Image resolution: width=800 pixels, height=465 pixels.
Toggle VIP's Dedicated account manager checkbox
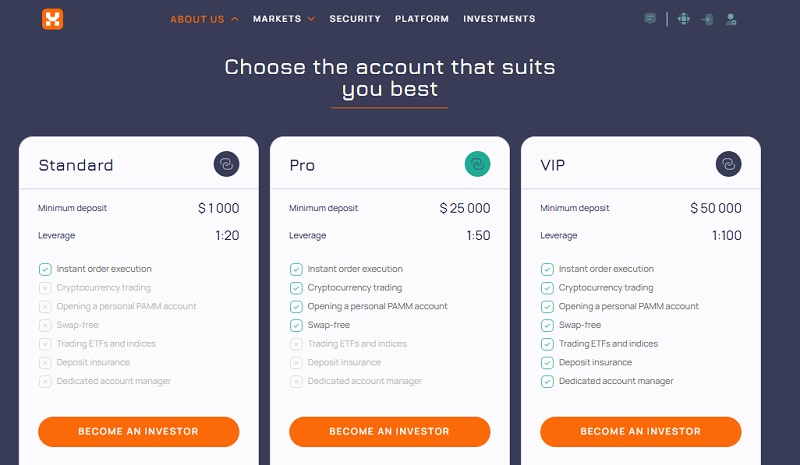pos(547,381)
